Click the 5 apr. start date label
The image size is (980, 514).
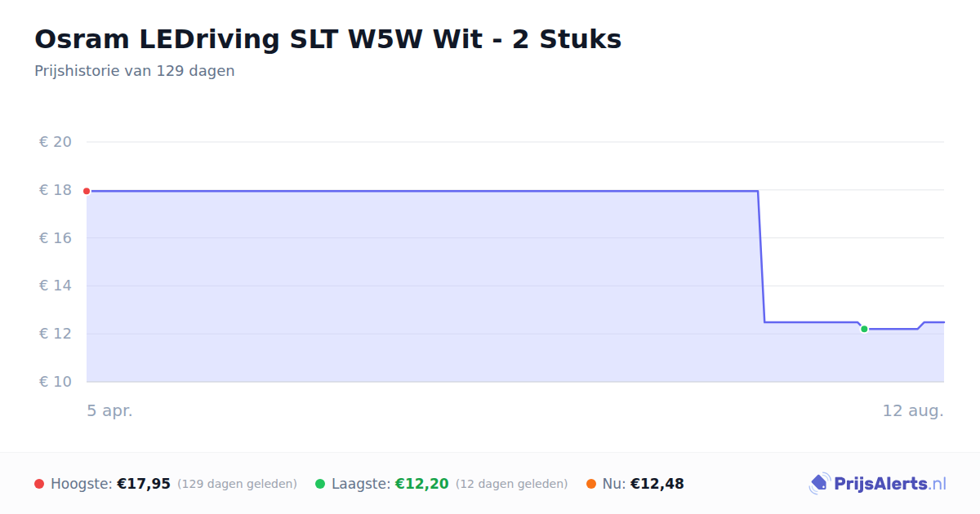coord(110,410)
